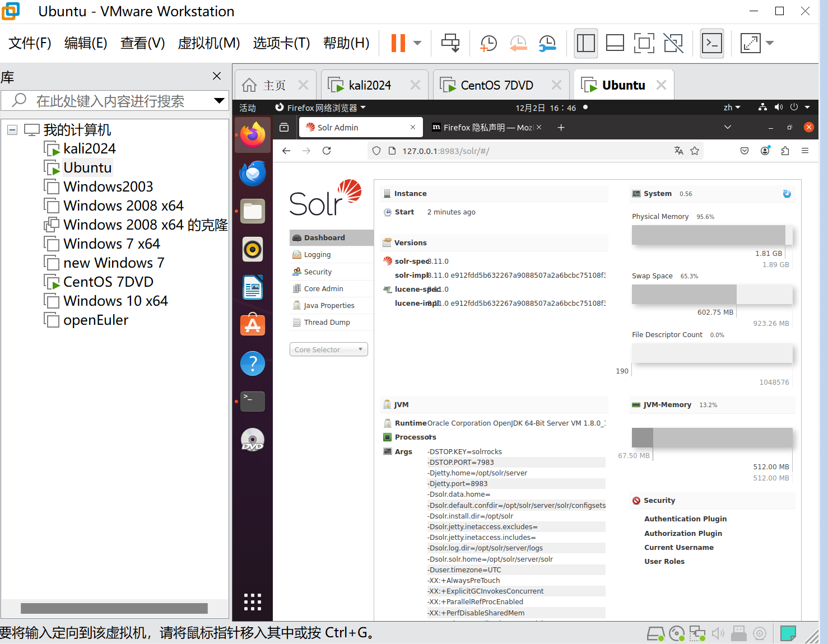The width and height of the screenshot is (828, 644).
Task: Take a snapshot of the virtual machine
Action: [489, 43]
